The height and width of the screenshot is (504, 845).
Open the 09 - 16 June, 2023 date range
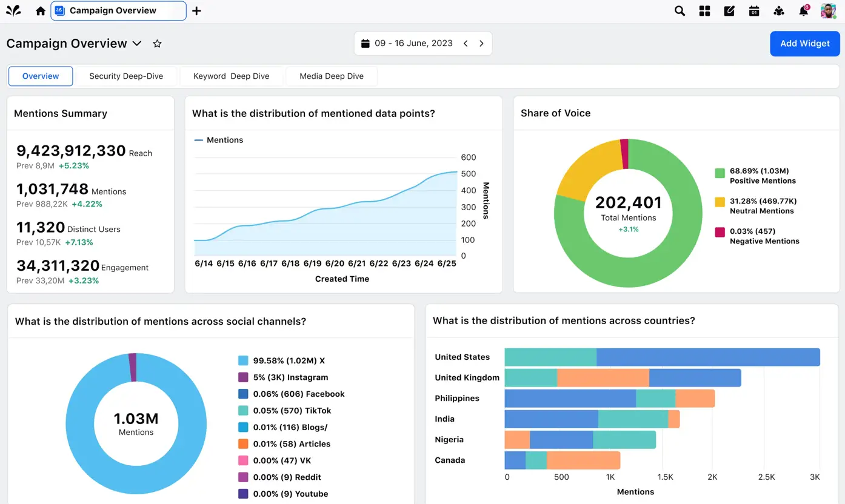tap(413, 44)
